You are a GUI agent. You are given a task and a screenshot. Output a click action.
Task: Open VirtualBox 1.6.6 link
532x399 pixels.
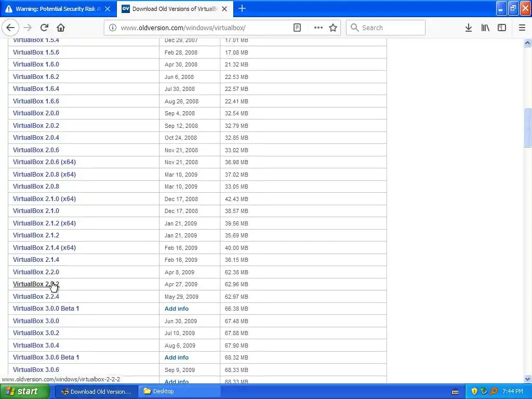[36, 101]
